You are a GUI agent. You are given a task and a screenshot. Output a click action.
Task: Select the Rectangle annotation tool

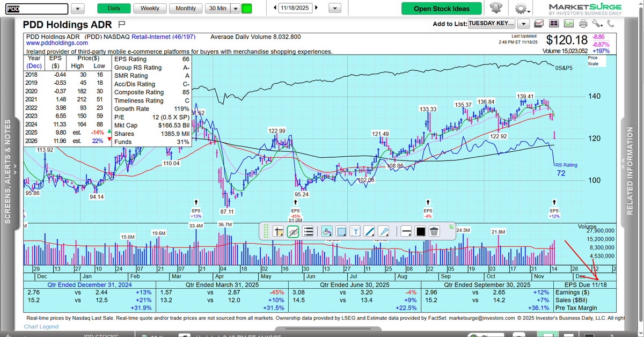[x=340, y=231]
